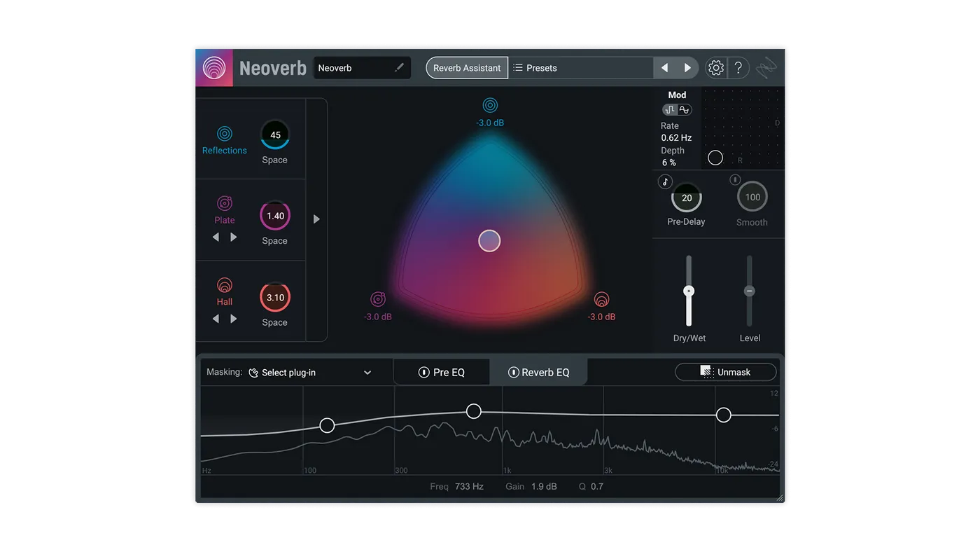Click the pencil icon to rename the preset

399,68
